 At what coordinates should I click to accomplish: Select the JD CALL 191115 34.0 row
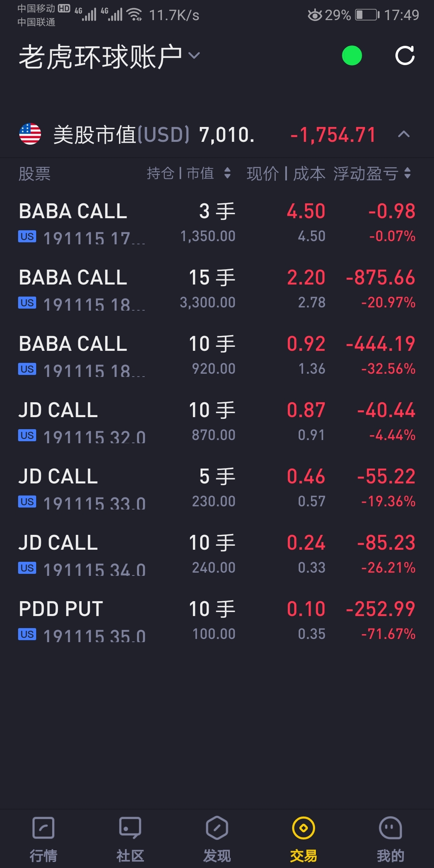[217, 555]
